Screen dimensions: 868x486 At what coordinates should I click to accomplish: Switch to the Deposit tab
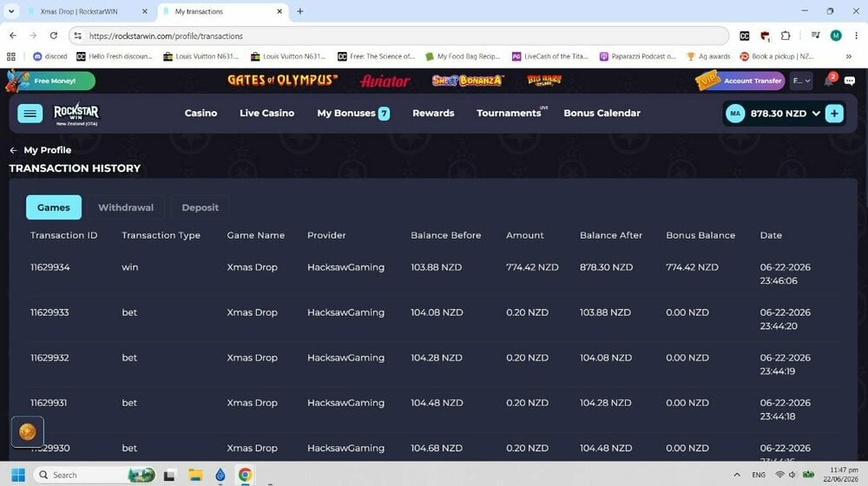tap(200, 207)
